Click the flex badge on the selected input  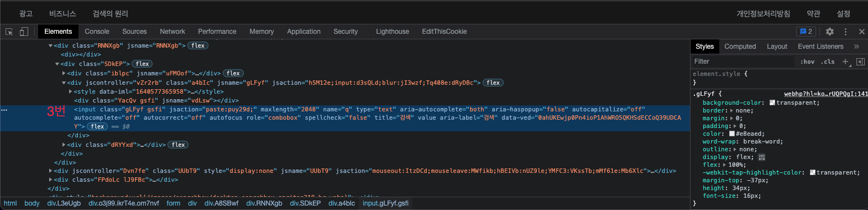(x=97, y=126)
